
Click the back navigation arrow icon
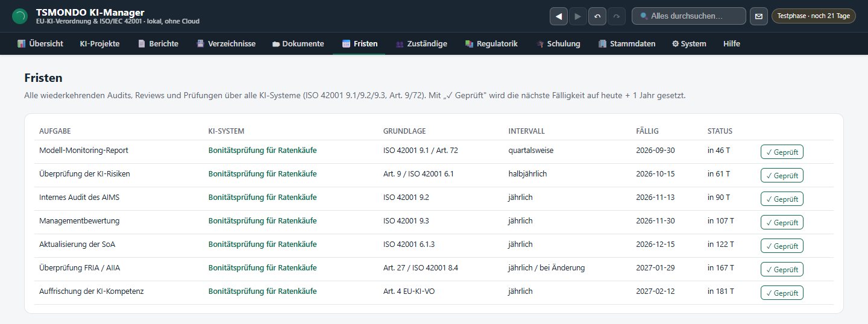(x=559, y=16)
